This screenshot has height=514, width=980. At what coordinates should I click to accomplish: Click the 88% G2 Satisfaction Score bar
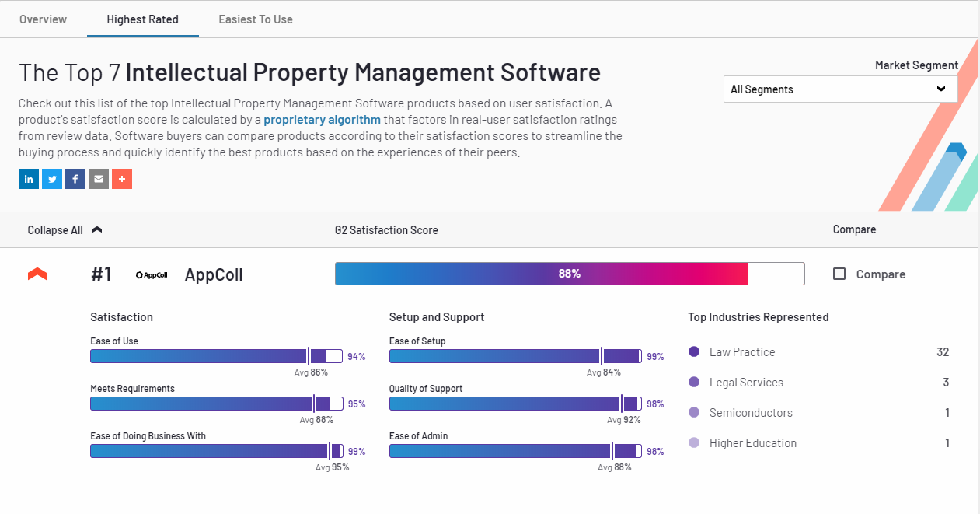[x=569, y=274]
